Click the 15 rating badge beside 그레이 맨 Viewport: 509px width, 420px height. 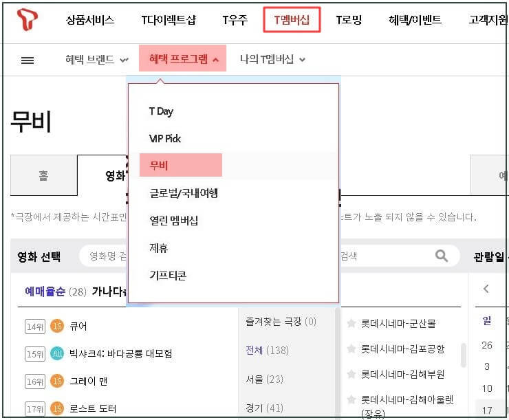click(x=57, y=381)
